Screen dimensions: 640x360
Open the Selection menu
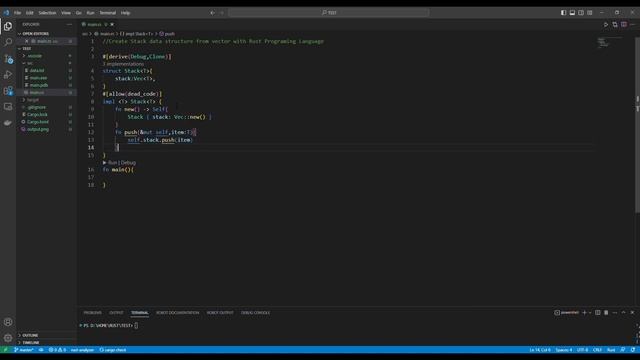[47, 13]
